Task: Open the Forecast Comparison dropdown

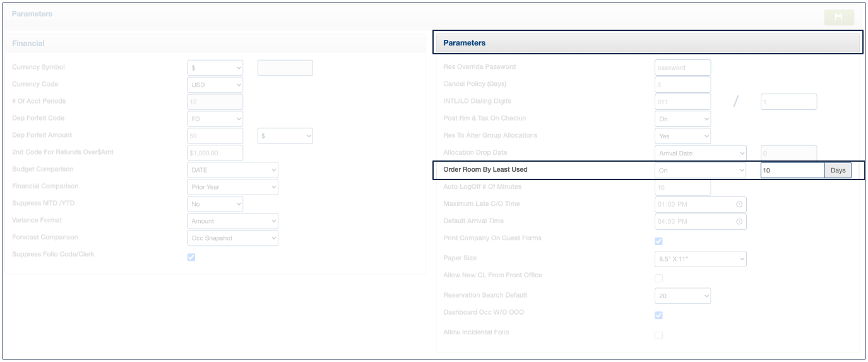Action: pyautogui.click(x=233, y=238)
